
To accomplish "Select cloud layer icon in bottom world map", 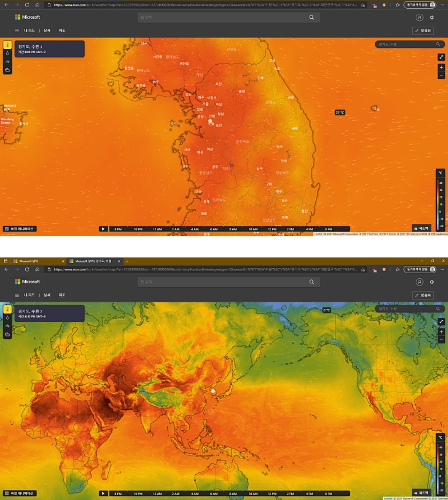I will tap(7, 334).
